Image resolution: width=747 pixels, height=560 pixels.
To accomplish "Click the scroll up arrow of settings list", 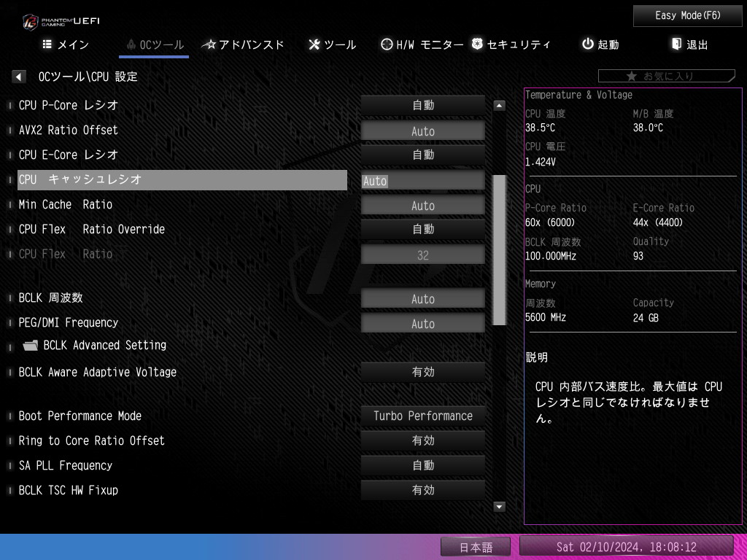I will pos(499,105).
